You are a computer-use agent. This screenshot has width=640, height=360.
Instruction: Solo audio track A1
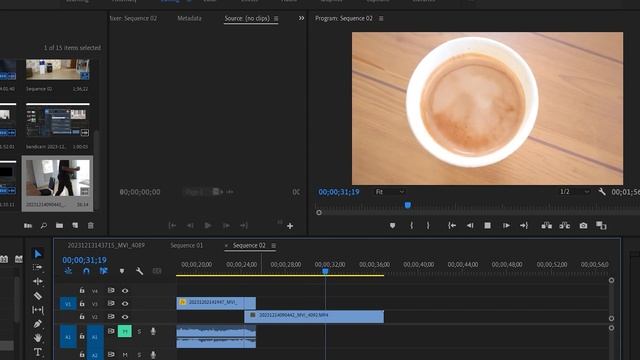click(x=139, y=331)
